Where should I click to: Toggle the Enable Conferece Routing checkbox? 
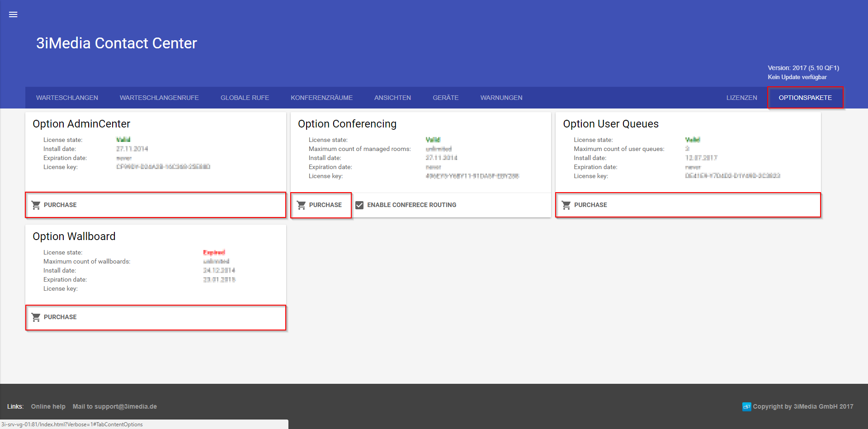[x=359, y=205]
